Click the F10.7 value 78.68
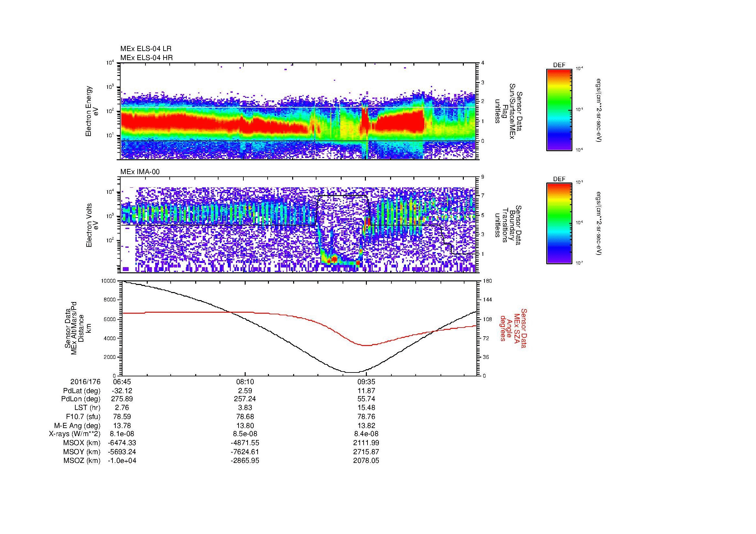 click(x=245, y=416)
